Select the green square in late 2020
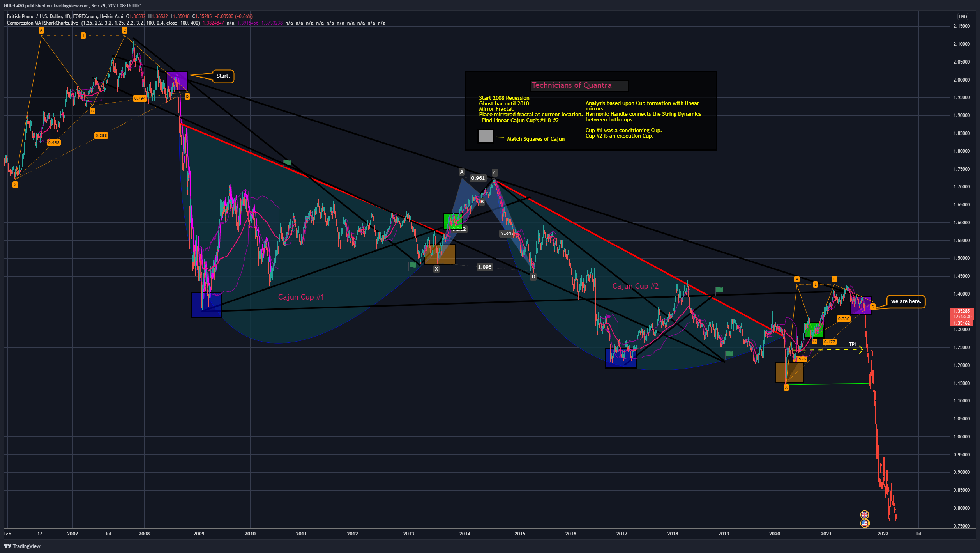The width and height of the screenshot is (980, 553). 814,330
